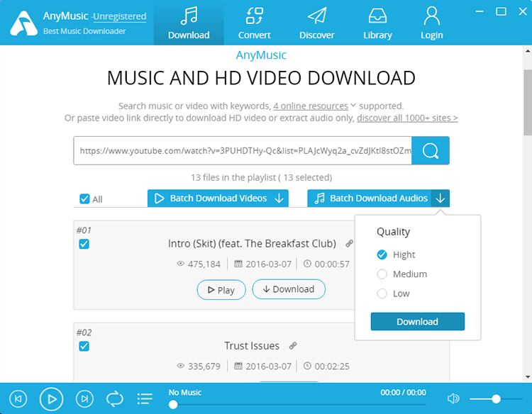Click Batch Download Videos button
Viewport: 532px width, 414px height.
[x=218, y=198]
